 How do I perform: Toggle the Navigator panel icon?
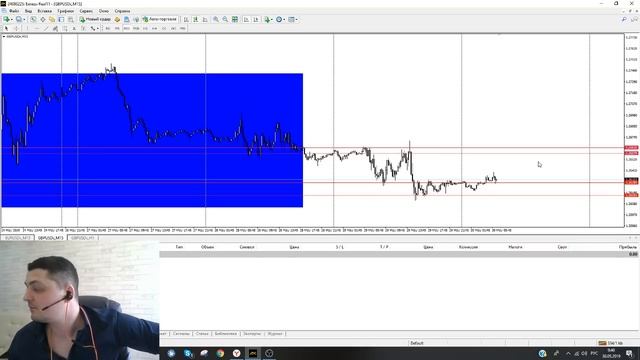52,19
